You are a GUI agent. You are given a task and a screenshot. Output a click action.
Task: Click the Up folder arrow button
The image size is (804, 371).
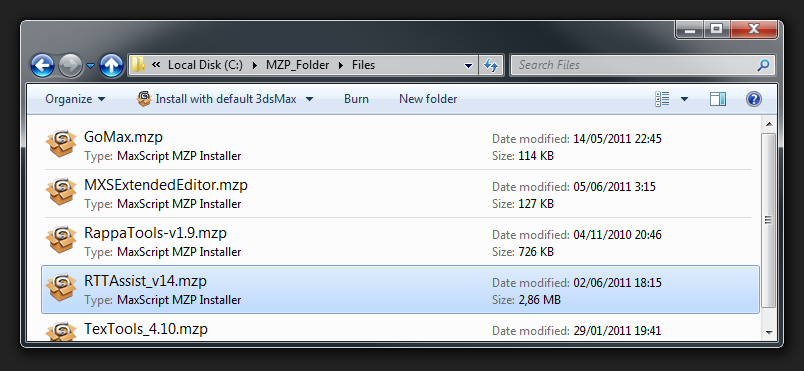click(111, 66)
